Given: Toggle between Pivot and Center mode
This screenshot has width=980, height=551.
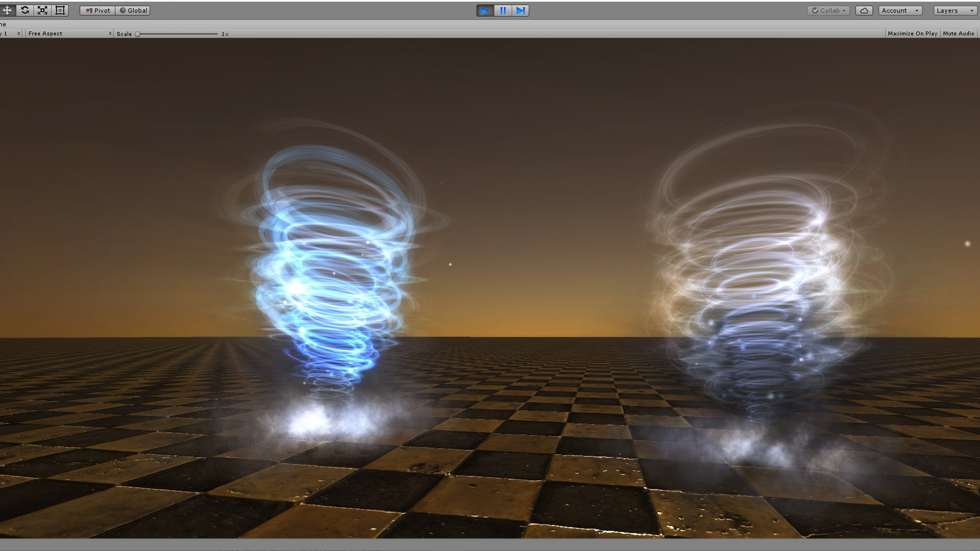Looking at the screenshot, I should [96, 10].
